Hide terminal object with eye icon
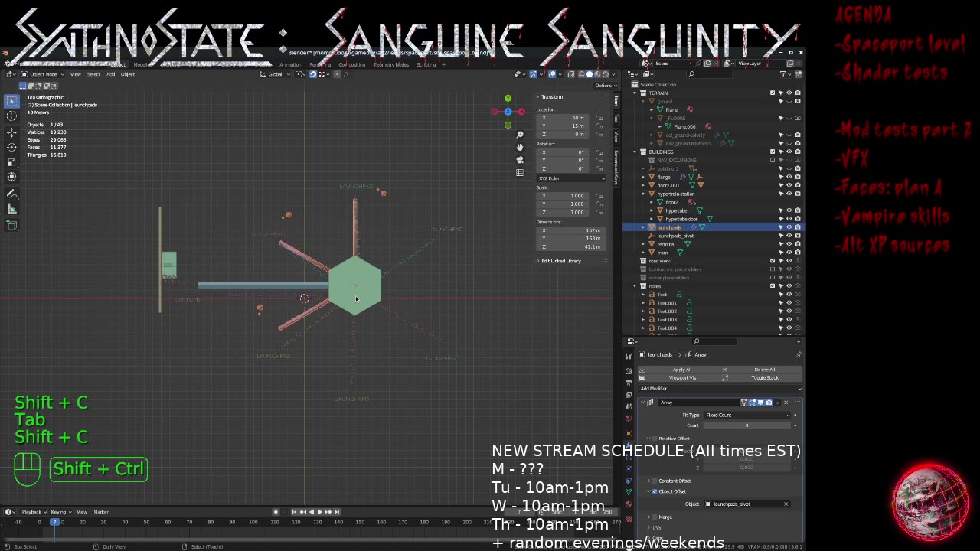 tap(789, 244)
